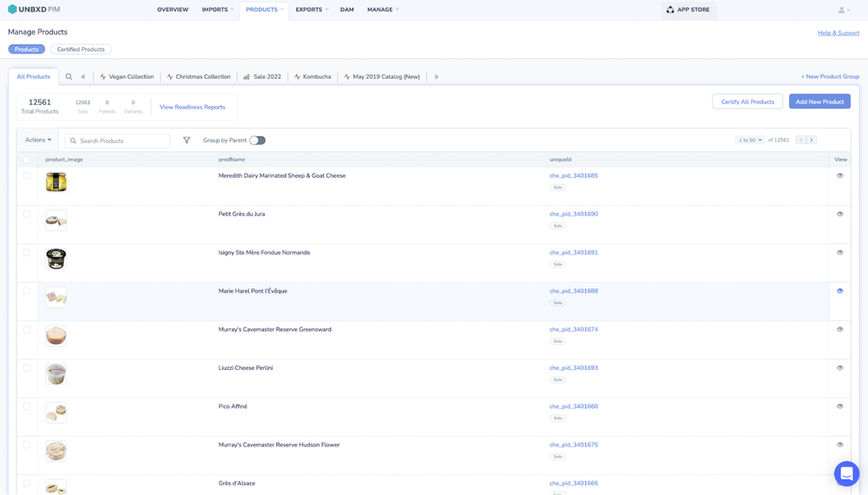
Task: Check Liuzzi Cheese Perlini row
Action: coord(27,367)
